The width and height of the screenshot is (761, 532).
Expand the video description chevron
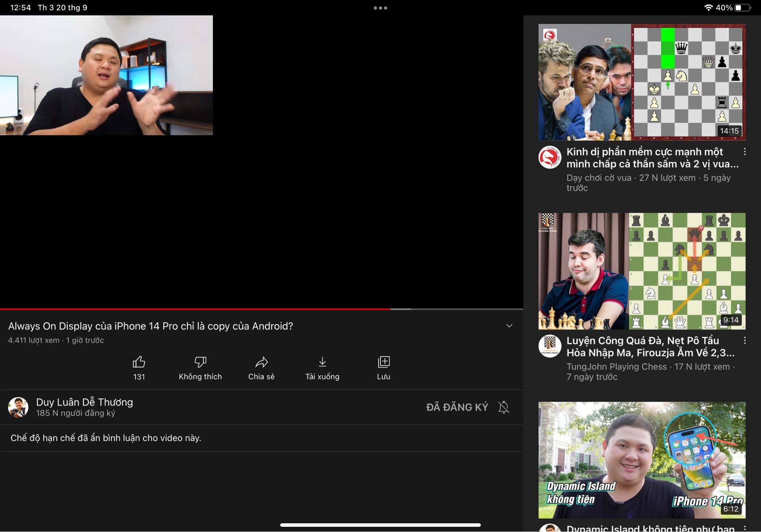(x=509, y=326)
